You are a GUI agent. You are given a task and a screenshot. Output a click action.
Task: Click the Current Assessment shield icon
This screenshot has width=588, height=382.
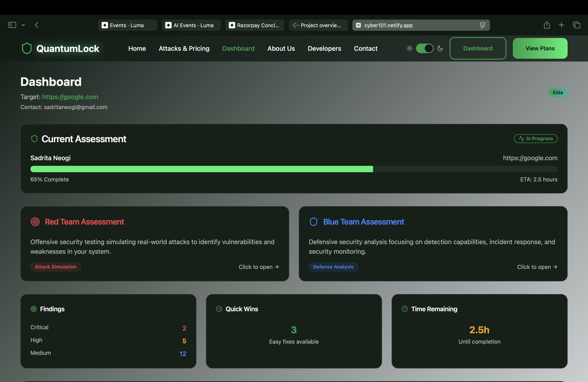coord(34,139)
